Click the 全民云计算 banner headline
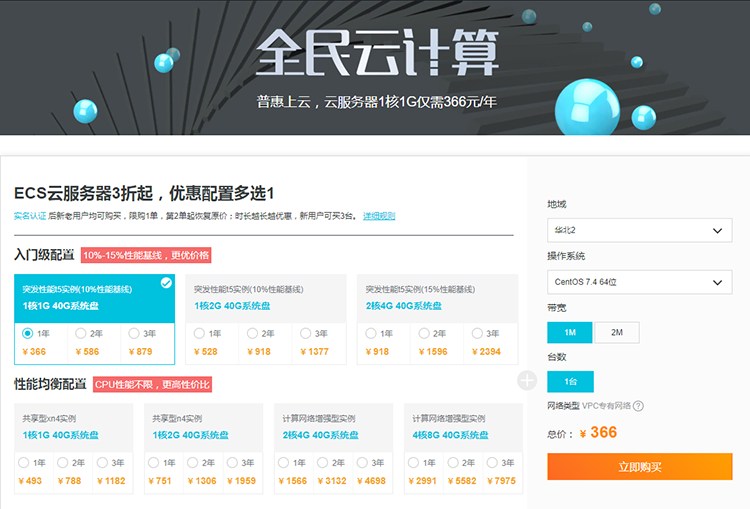 pos(377,52)
